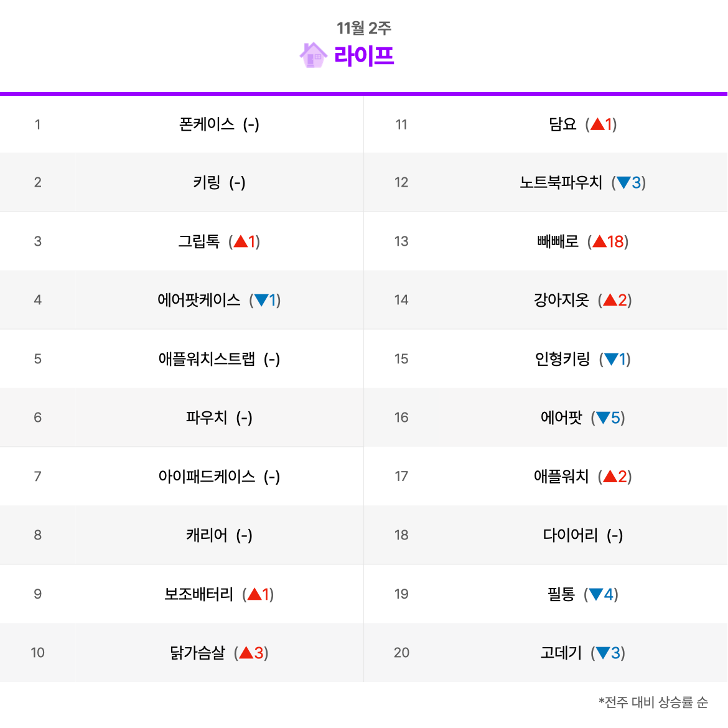Open the 아이패드케이스 keyword entry
This screenshot has width=728, height=728.
tap(207, 477)
